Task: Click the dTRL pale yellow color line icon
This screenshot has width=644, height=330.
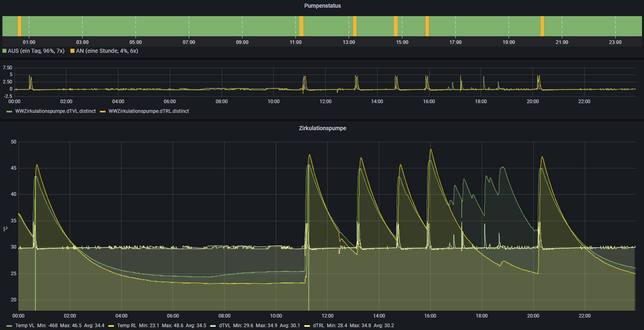Action: click(x=307, y=326)
